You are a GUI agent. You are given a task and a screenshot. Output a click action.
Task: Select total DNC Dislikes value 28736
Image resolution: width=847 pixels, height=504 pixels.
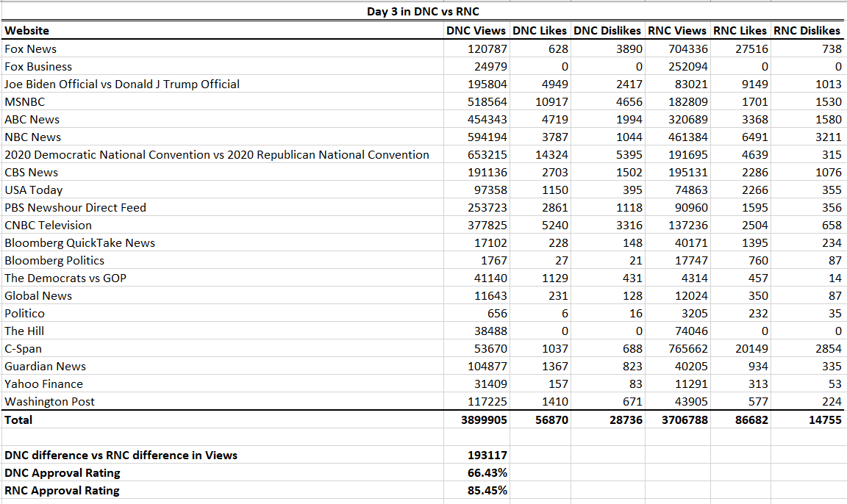tap(607, 420)
